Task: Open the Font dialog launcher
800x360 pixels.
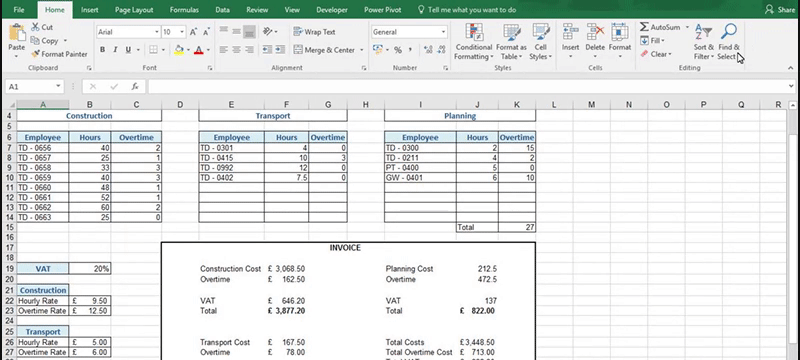Action: pyautogui.click(x=210, y=68)
